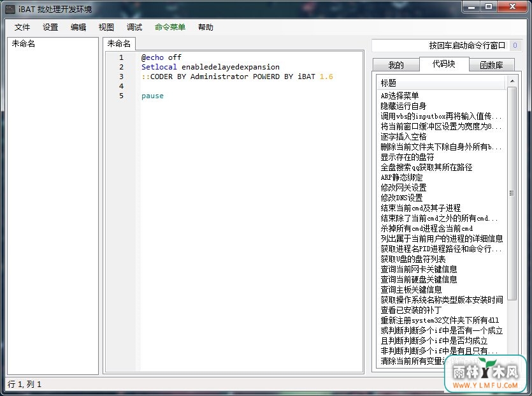This screenshot has width=532, height=396.
Task: Select 非判断判断多个if中是有且只有... entry
Action: coord(440,351)
